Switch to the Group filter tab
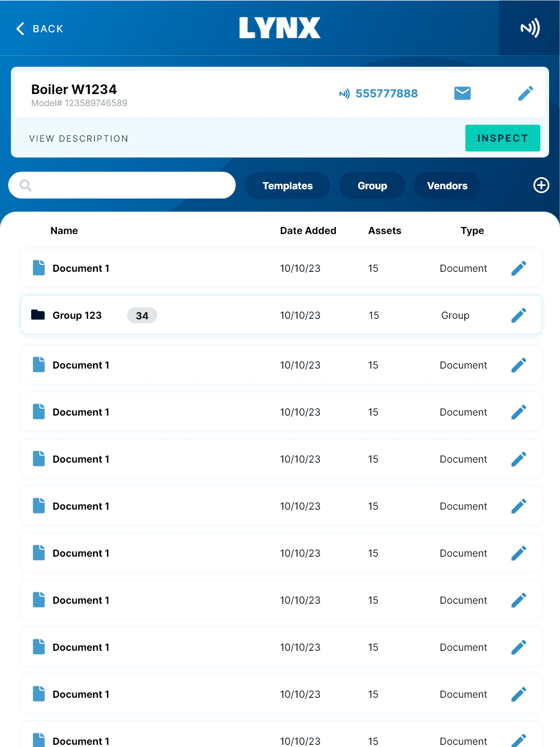This screenshot has height=747, width=560. click(372, 186)
